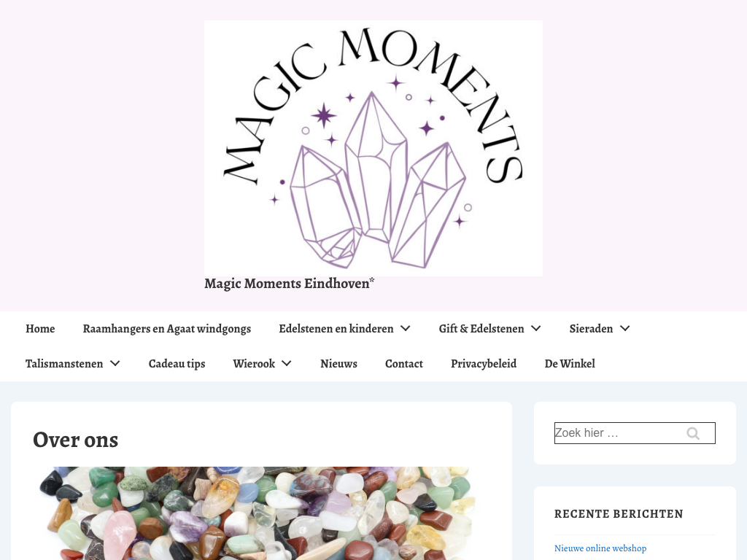747x560 pixels.
Task: Click the Magic Moments crystal logo
Action: pos(373,148)
